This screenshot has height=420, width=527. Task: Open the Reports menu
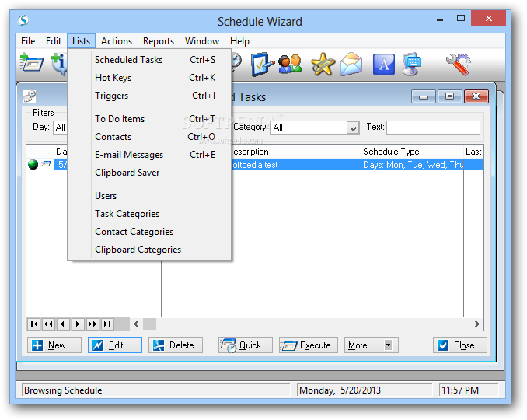(x=159, y=41)
